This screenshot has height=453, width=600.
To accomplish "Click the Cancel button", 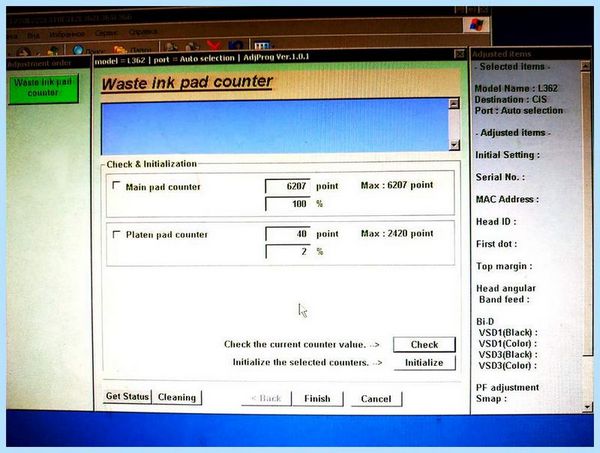I will (376, 399).
